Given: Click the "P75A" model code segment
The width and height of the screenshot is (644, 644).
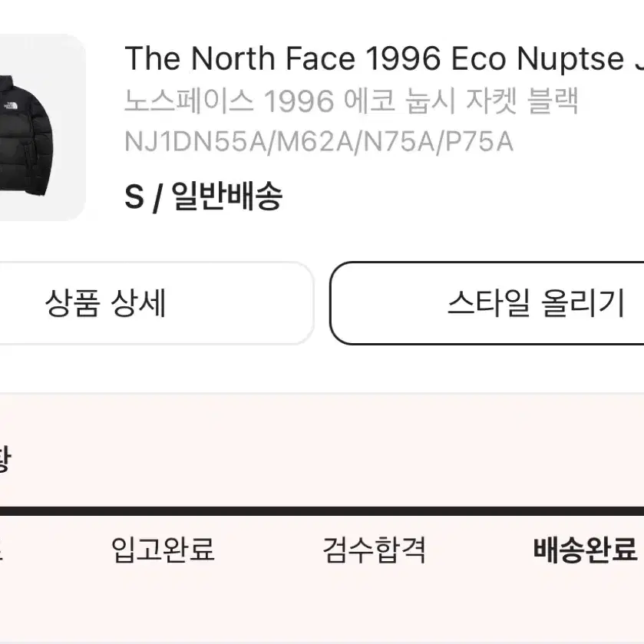Looking at the screenshot, I should (479, 142).
